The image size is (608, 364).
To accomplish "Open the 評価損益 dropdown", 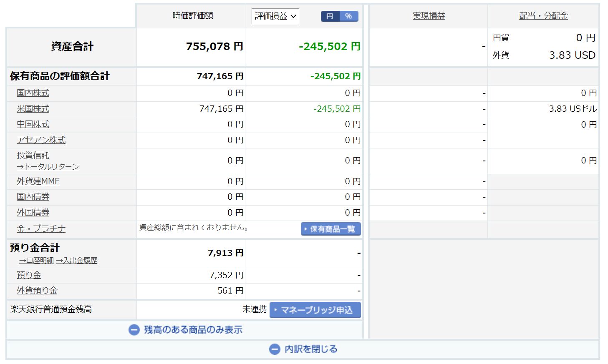I will point(275,16).
